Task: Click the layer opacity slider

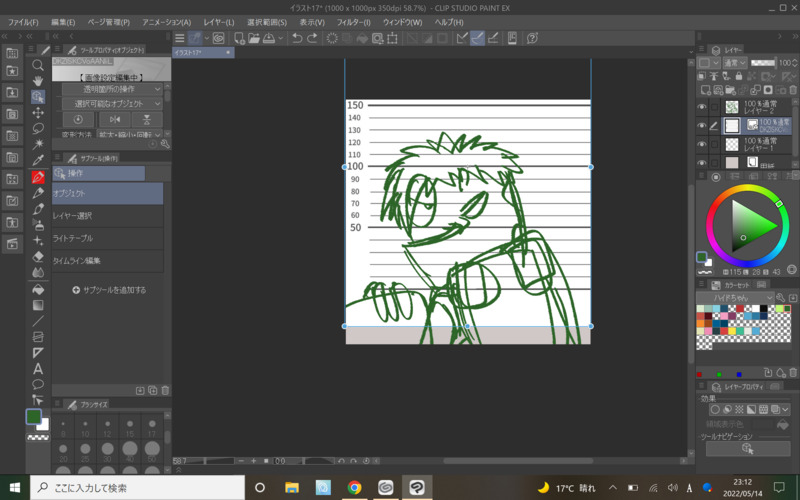Action: pyautogui.click(x=763, y=63)
